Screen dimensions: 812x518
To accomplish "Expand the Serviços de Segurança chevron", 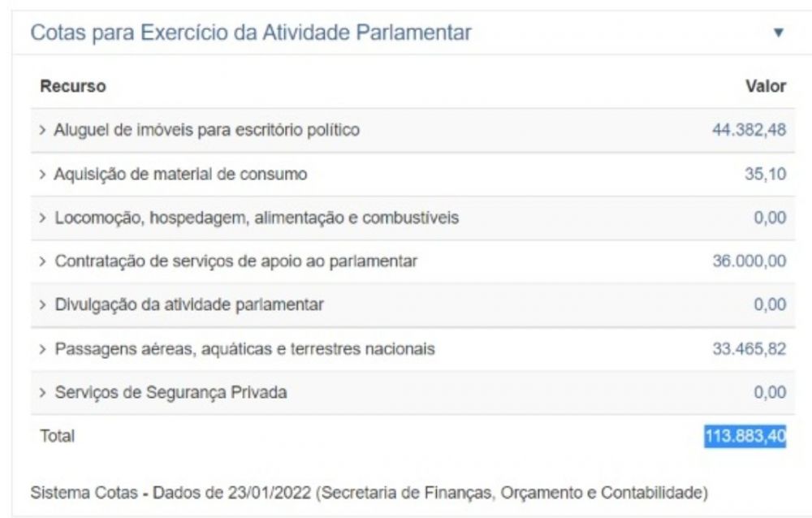I will pos(43,393).
